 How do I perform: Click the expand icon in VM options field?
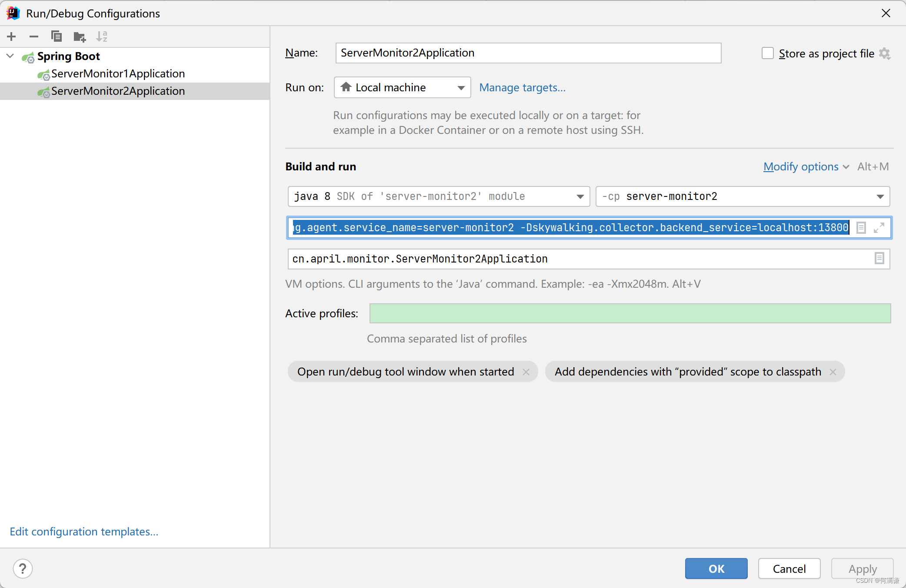point(879,228)
